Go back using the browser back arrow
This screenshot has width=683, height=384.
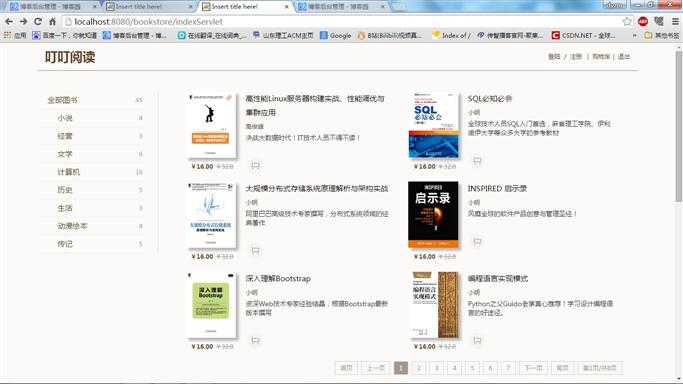[9, 21]
